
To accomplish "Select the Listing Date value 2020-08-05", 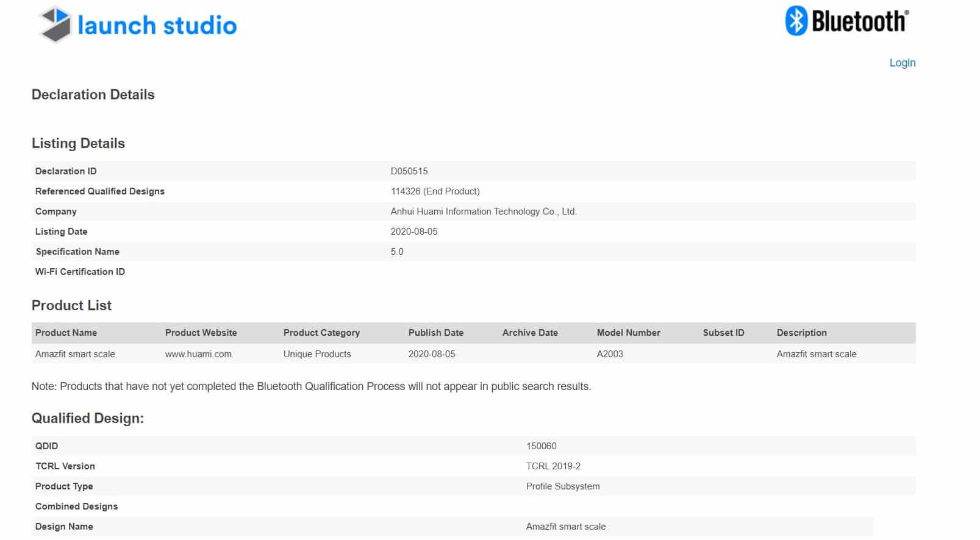I will coord(414,232).
